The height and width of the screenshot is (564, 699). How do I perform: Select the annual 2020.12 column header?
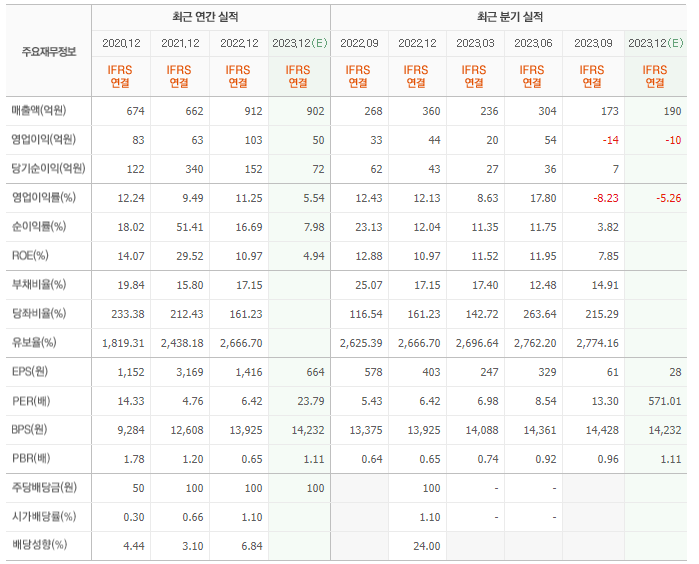point(121,43)
